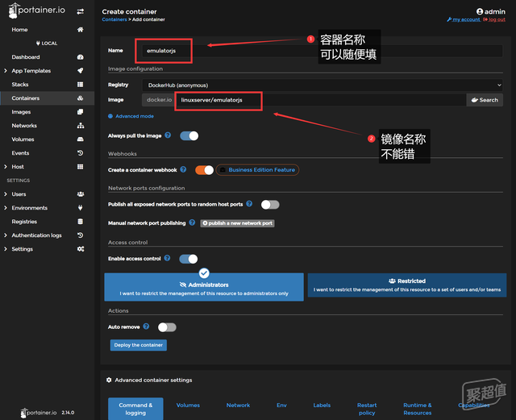This screenshot has width=516, height=420.
Task: Switch to Labels tab
Action: pyautogui.click(x=322, y=405)
